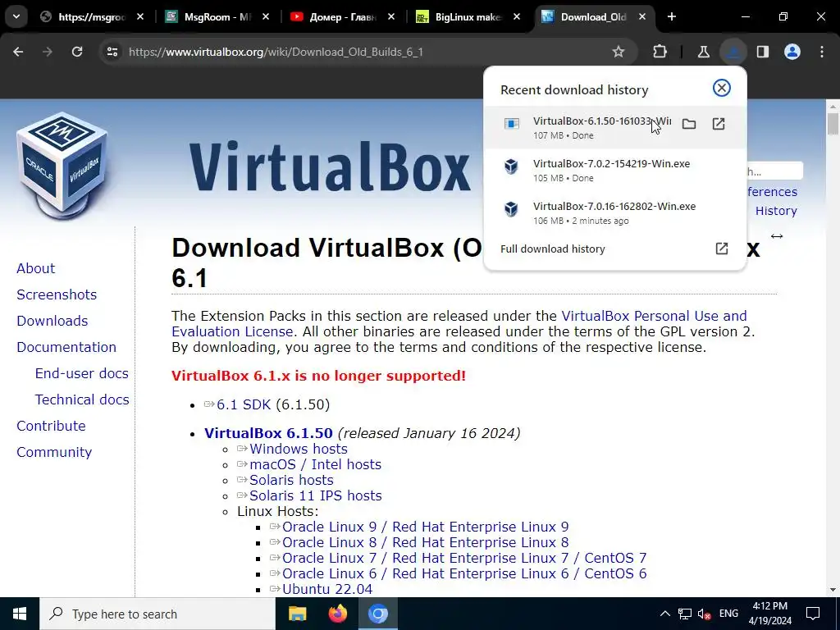This screenshot has height=630, width=840.
Task: View site information icon in address bar
Action: coord(112,52)
